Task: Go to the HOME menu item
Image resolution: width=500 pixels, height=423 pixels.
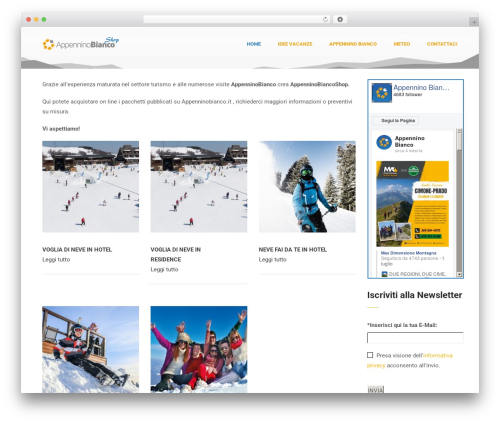Action: coord(254,44)
